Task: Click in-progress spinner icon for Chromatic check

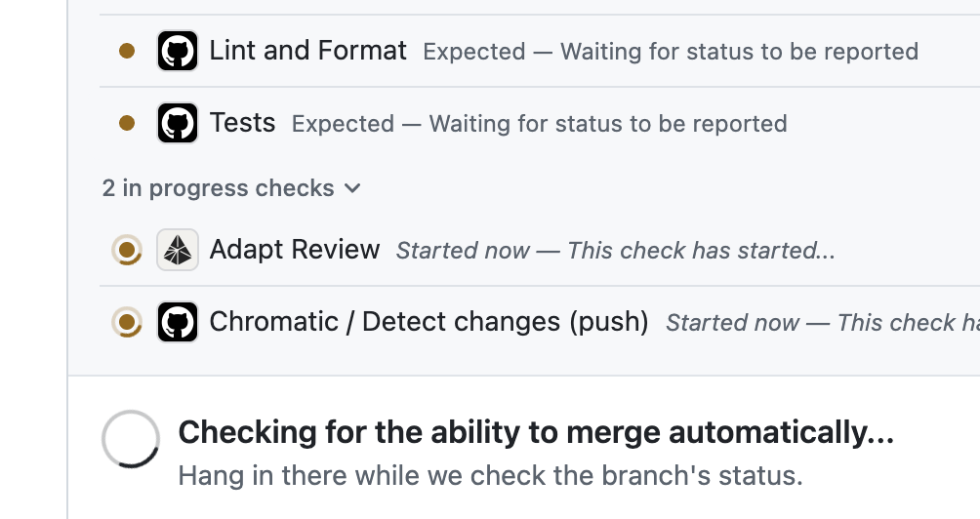Action: [127, 322]
